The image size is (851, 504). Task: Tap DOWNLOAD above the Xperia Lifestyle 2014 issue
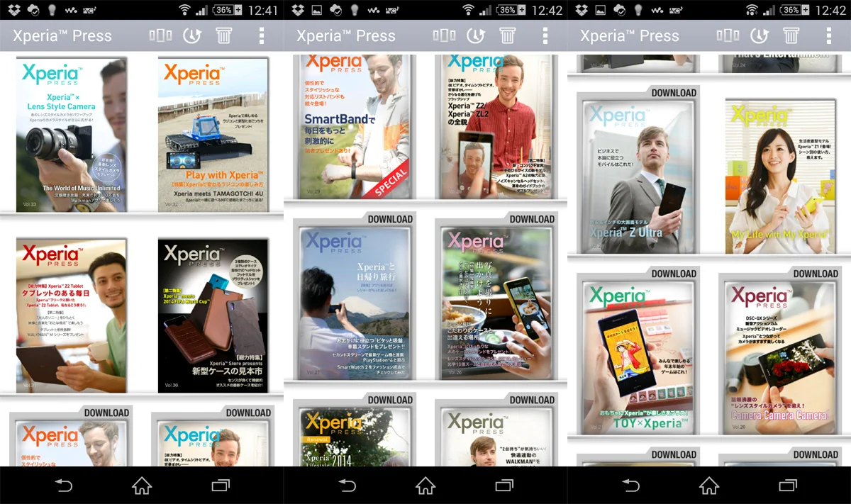pyautogui.click(x=390, y=401)
